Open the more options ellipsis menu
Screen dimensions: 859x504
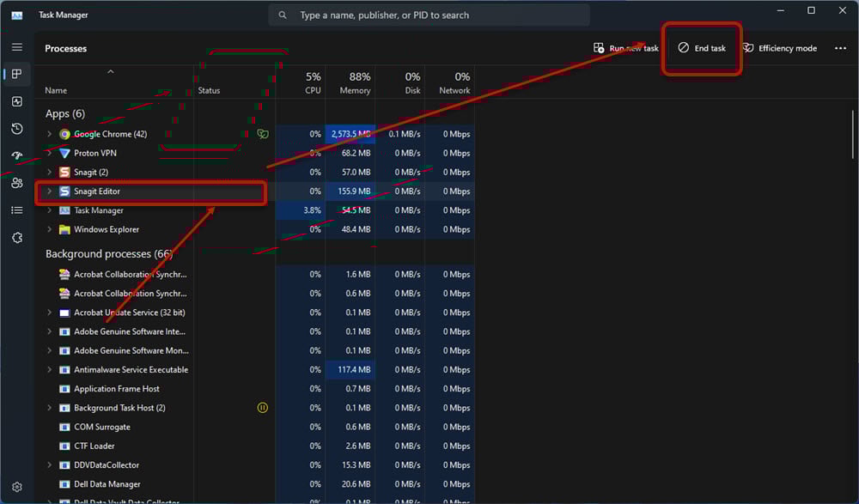(840, 48)
